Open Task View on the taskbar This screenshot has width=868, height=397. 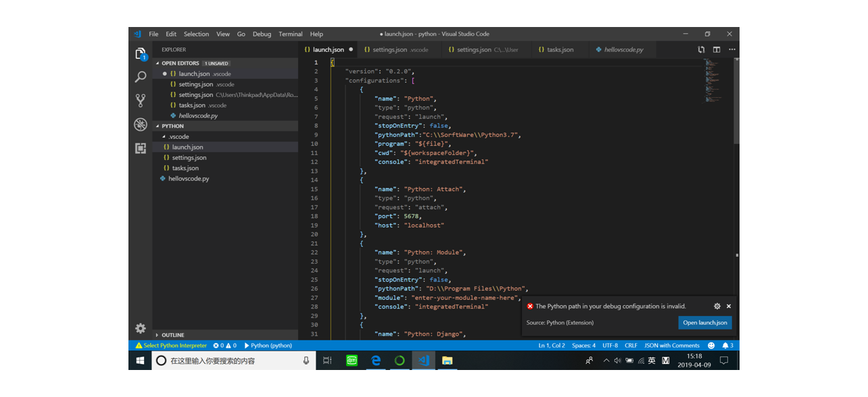(x=327, y=361)
